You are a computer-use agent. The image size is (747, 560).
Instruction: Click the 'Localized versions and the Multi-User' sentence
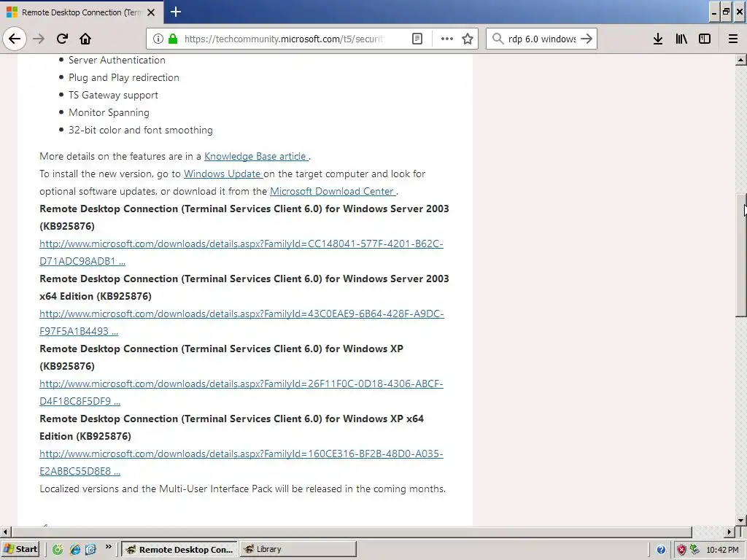(x=242, y=489)
